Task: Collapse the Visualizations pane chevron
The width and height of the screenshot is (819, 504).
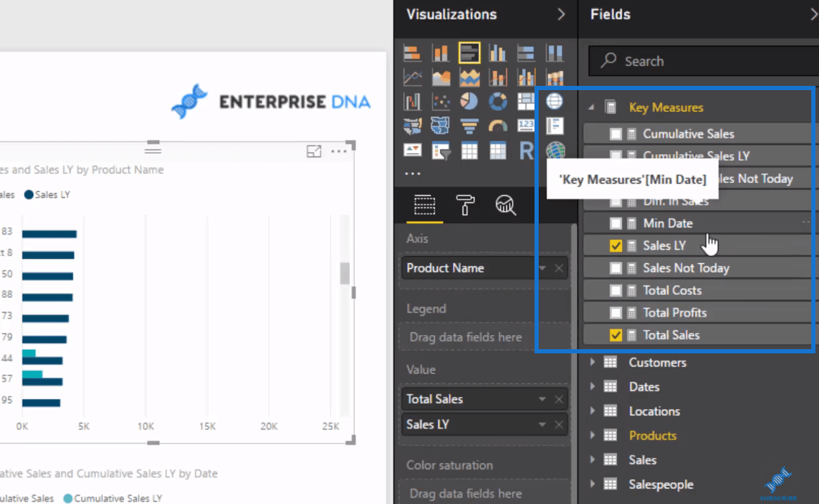Action: click(x=561, y=14)
